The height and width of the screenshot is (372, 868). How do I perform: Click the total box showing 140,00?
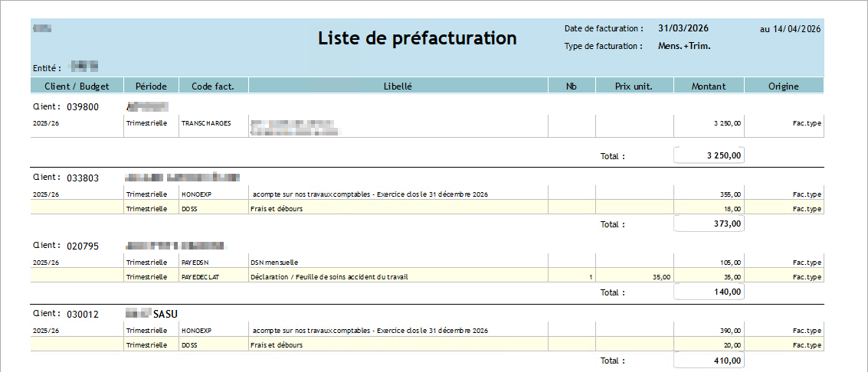tap(709, 292)
